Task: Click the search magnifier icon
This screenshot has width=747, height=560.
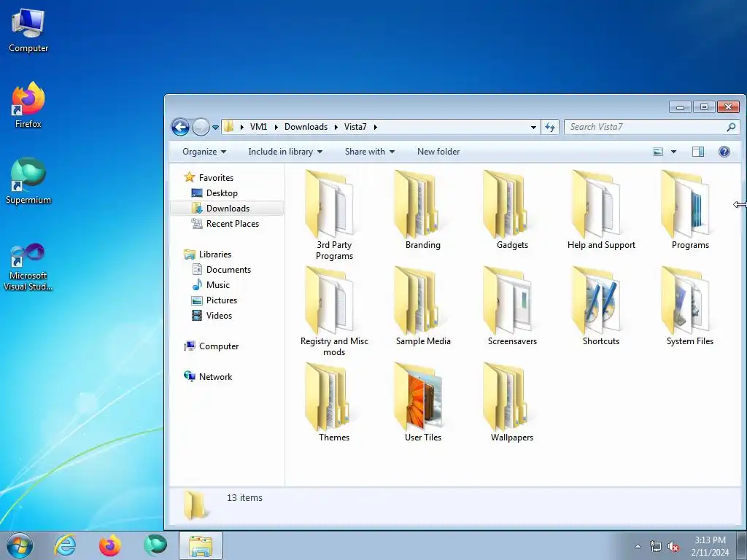Action: point(731,127)
